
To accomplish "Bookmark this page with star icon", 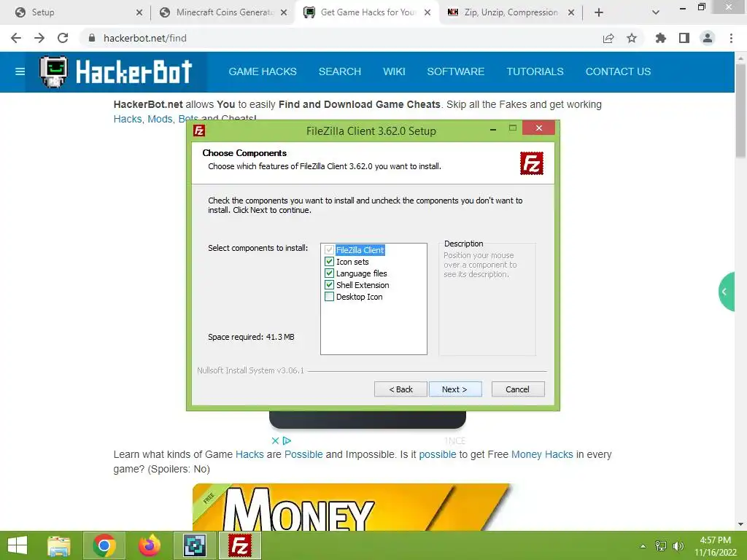I will coord(632,38).
